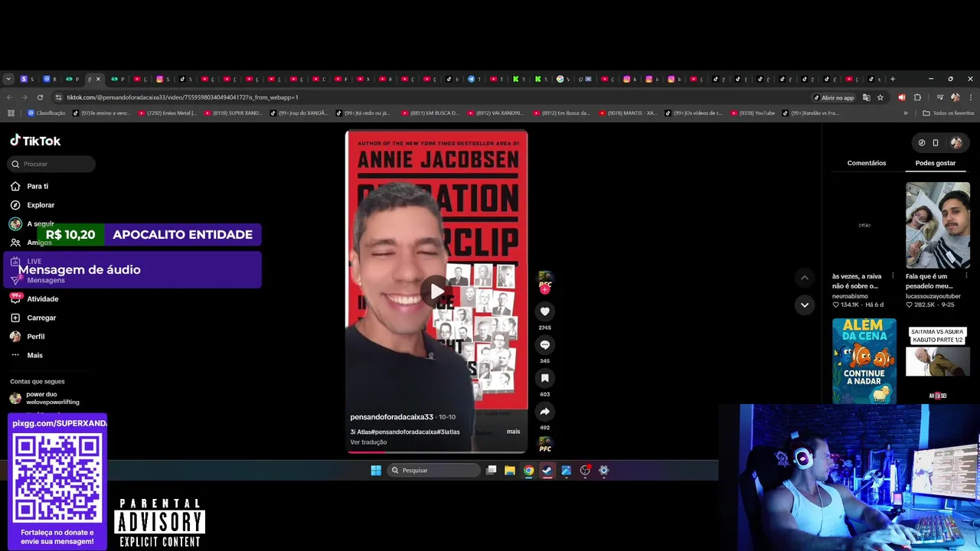Share the video using the arrow icon

coord(544,412)
